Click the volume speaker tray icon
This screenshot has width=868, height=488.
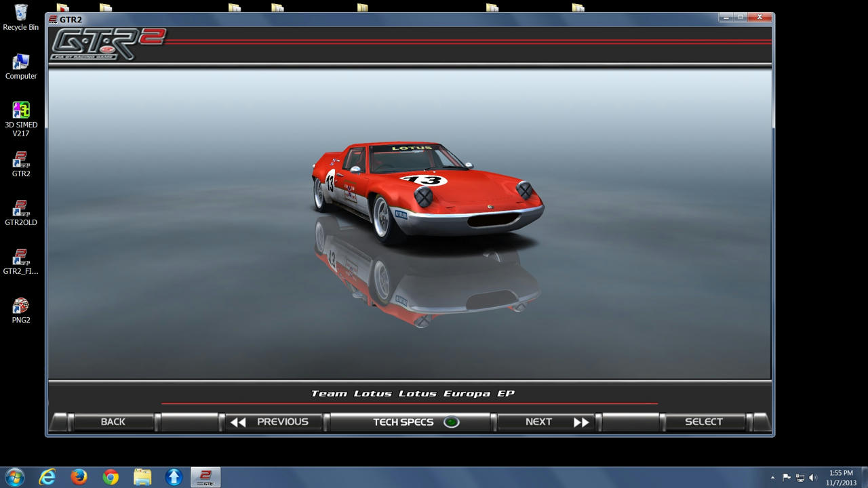(813, 478)
